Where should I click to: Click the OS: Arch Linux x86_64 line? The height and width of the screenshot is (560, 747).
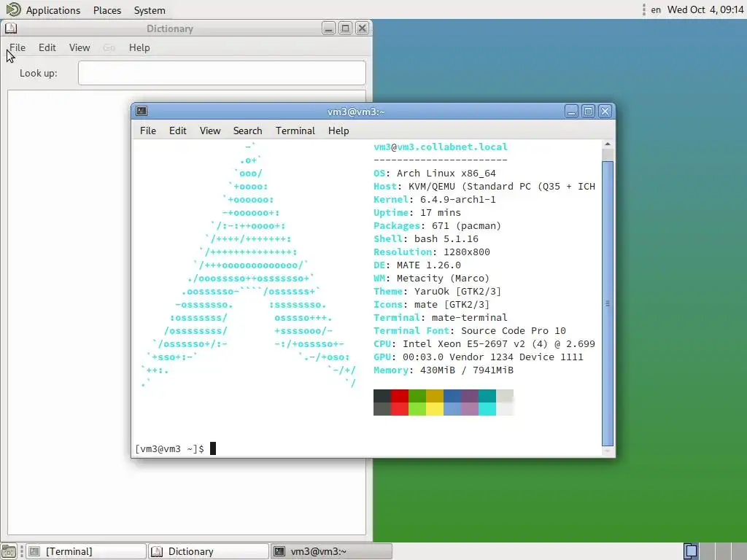(x=435, y=174)
